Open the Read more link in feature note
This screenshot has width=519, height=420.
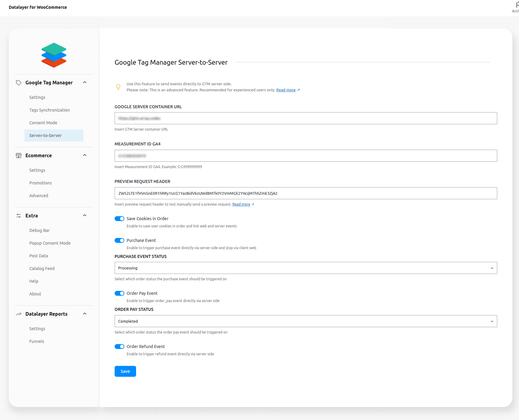286,90
